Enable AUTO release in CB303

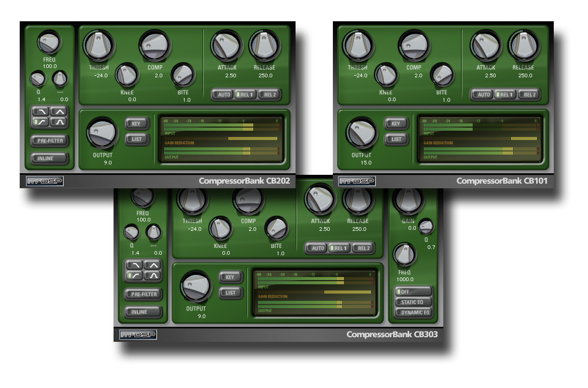pyautogui.click(x=316, y=248)
